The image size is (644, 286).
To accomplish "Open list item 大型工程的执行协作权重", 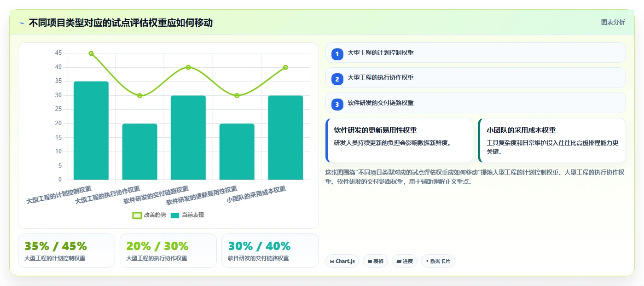I will 476,78.
